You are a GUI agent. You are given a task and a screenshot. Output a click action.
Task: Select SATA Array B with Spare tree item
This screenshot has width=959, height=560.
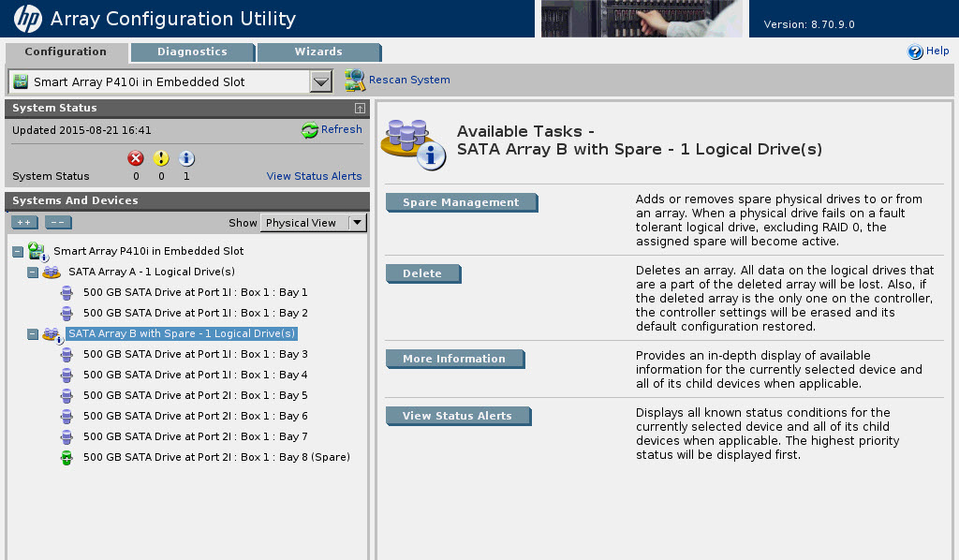tap(181, 333)
